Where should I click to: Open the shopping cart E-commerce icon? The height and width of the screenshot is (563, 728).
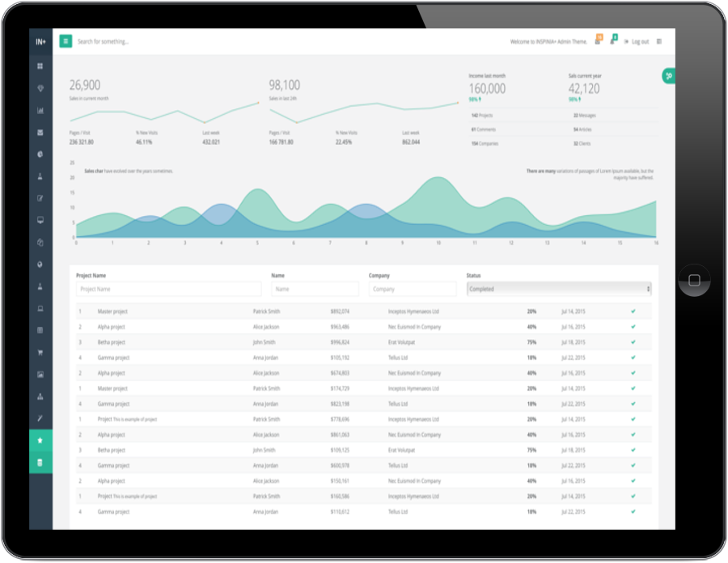click(40, 352)
